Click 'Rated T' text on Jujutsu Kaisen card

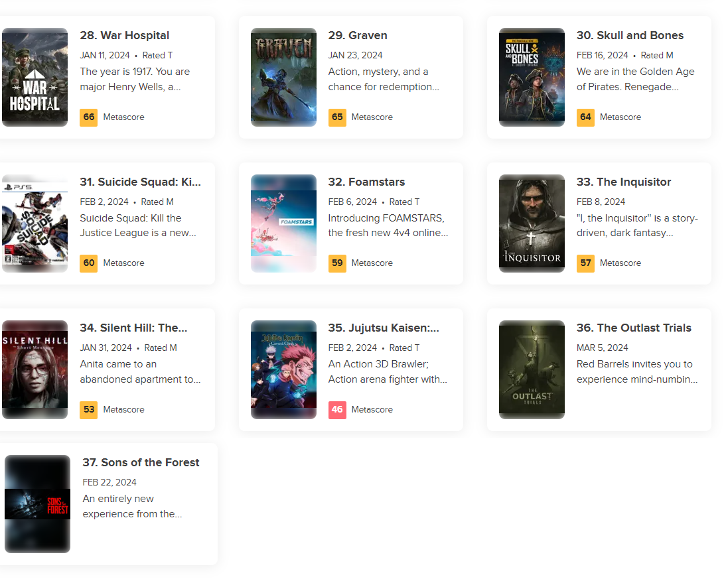404,348
